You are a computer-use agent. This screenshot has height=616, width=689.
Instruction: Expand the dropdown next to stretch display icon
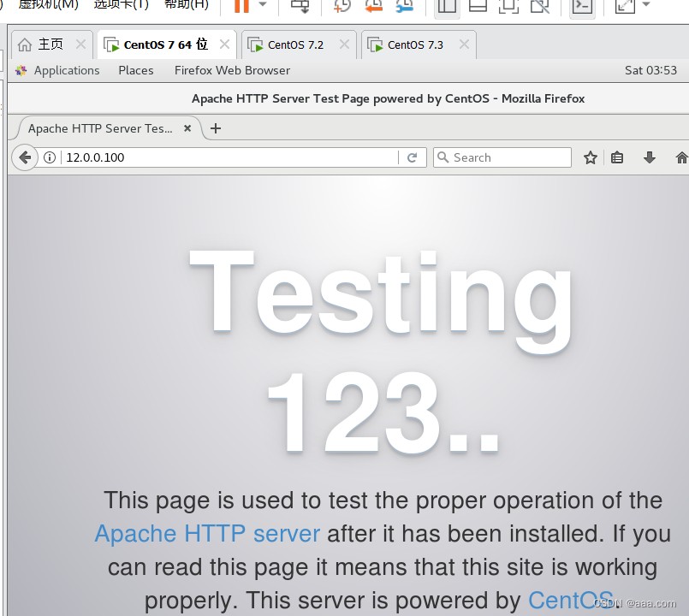click(646, 4)
